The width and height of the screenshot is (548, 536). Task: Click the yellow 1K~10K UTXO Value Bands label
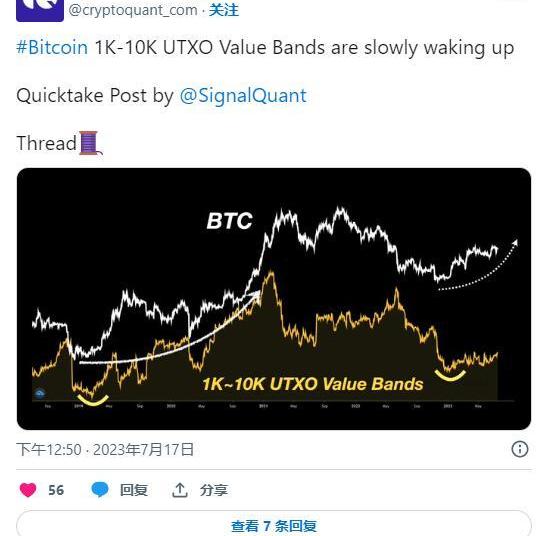313,384
